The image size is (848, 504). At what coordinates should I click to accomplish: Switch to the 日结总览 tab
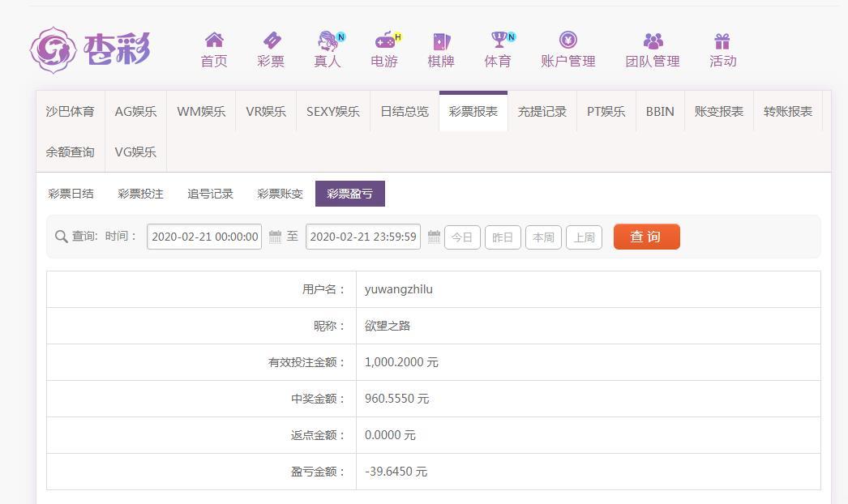405,111
